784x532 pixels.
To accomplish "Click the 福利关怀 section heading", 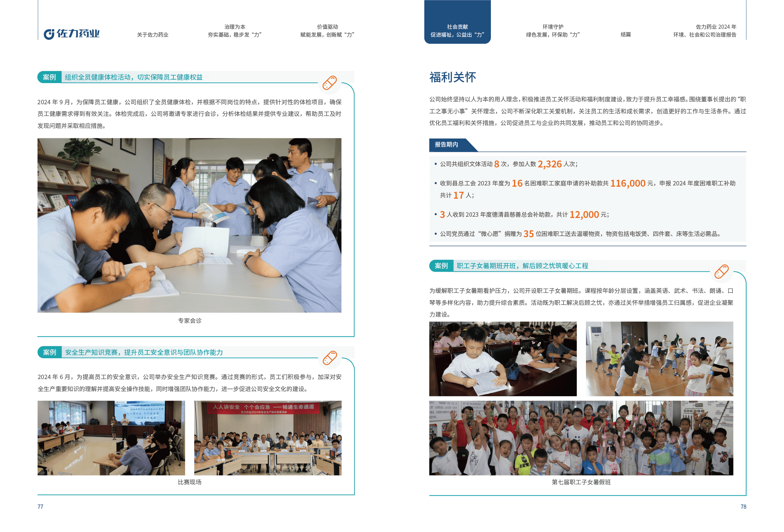I will click(452, 77).
